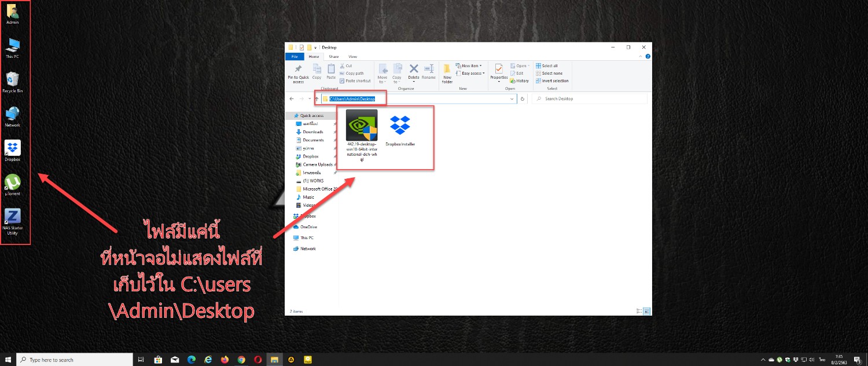
Task: Open Downloads in navigation pane
Action: pos(313,132)
